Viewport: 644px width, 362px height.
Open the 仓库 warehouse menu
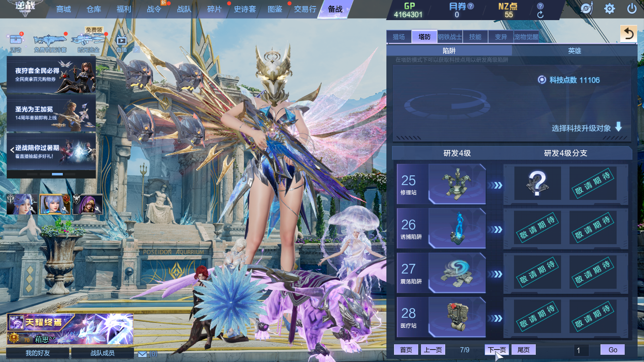click(x=94, y=9)
